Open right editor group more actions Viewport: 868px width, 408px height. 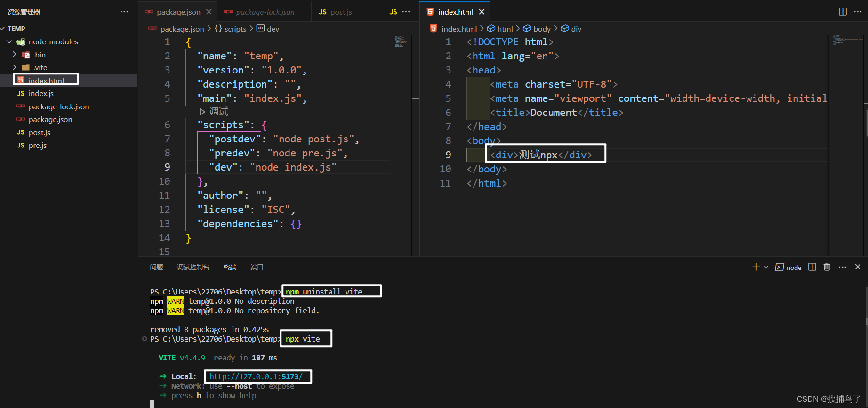pyautogui.click(x=858, y=12)
